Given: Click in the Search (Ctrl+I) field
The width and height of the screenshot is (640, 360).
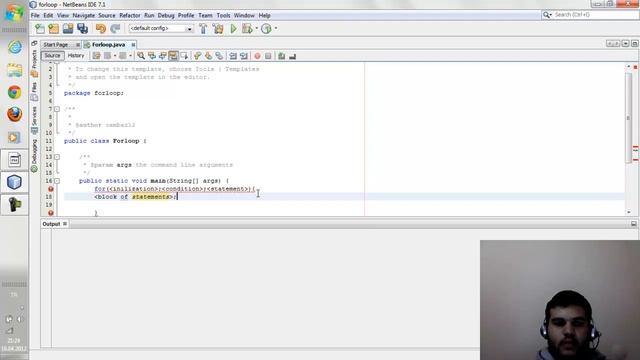Looking at the screenshot, I should tap(595, 15).
